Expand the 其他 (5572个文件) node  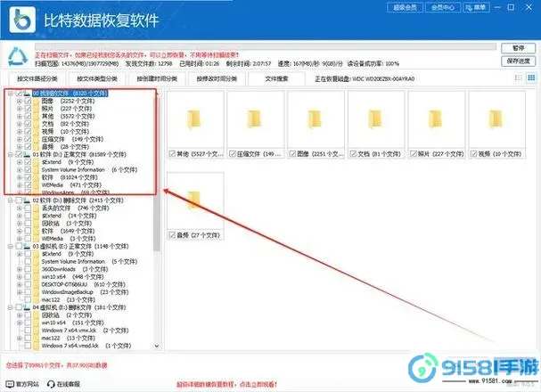click(x=20, y=116)
